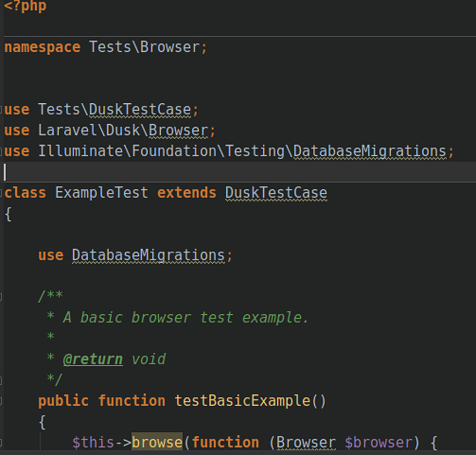This screenshot has width=476, height=455.
Task: Click the ExampleTest class name
Action: pos(101,193)
